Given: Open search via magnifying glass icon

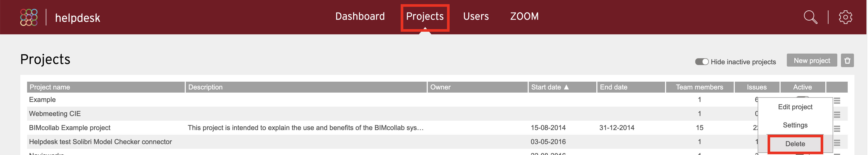Looking at the screenshot, I should tap(810, 17).
